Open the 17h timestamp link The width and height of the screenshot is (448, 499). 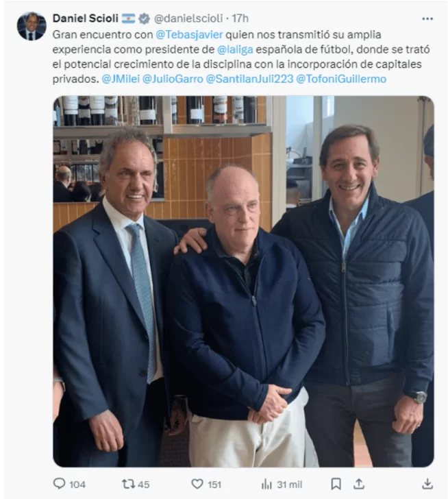(240, 19)
